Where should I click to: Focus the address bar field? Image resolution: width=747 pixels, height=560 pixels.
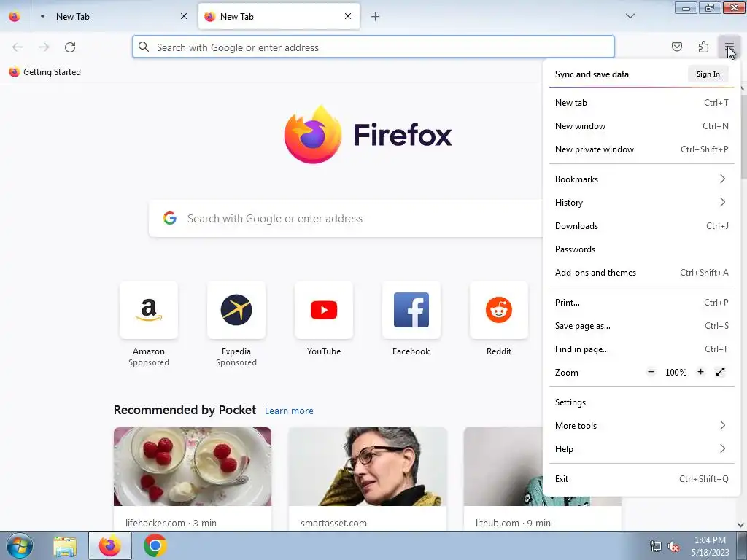tap(373, 47)
